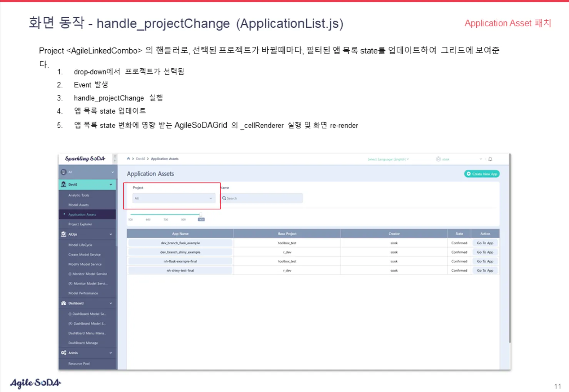Click the notification bell icon
569x392 pixels.
pos(490,159)
